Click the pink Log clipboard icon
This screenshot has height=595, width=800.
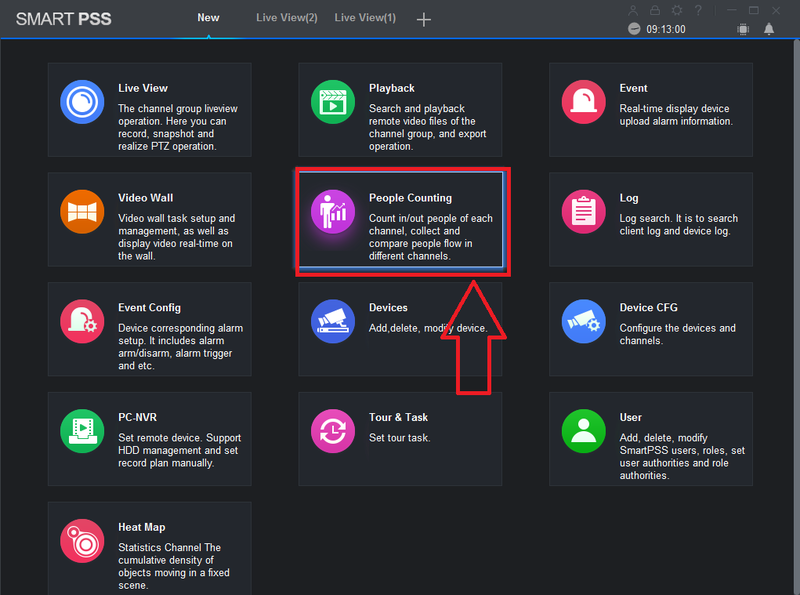(583, 211)
